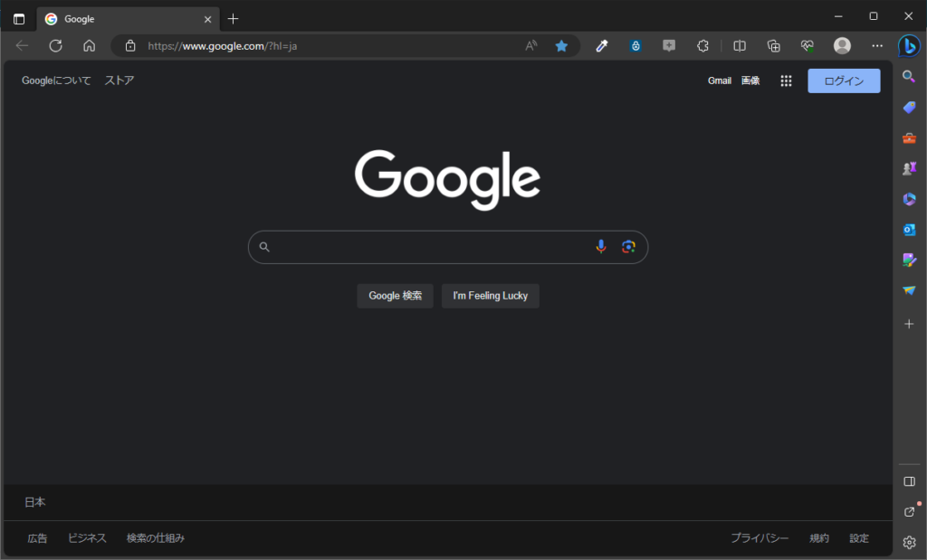Open the browser profile avatar
This screenshot has height=560, width=927.
[842, 45]
